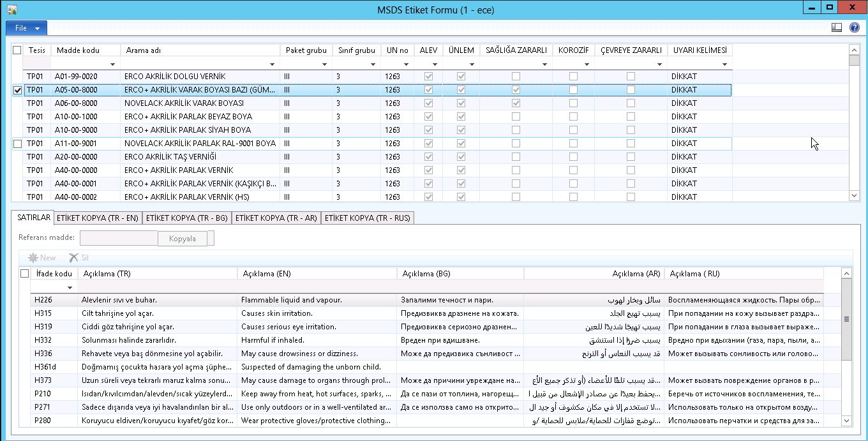Open the ETİKET KOPYA (TR - RUS) tab
Screen dimensions: 868x441
[368, 218]
